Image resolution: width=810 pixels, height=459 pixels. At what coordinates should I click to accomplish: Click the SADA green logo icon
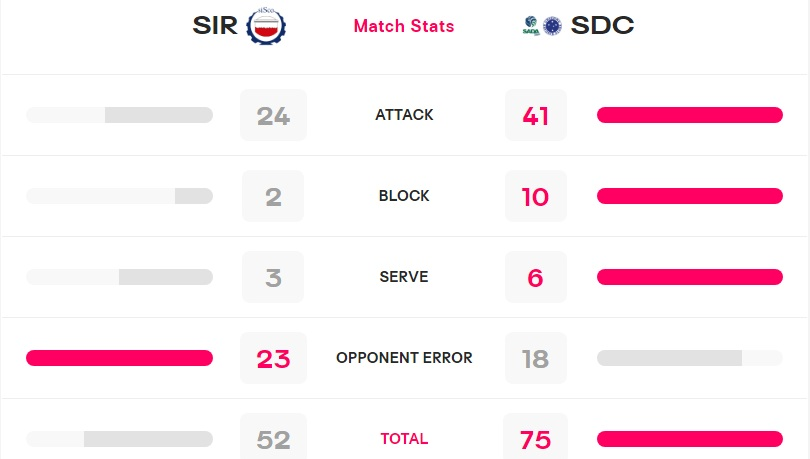coord(531,26)
